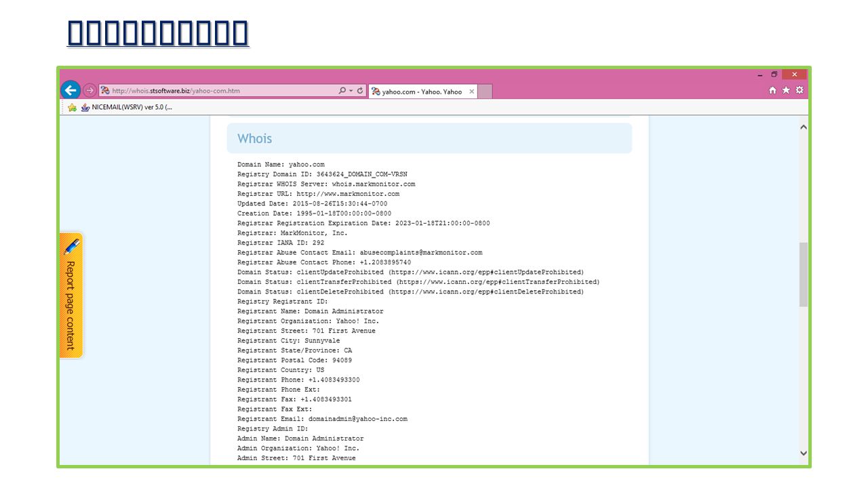Click 'Registrant Postal Code: 94089' line
Screen dimensions: 868x488
click(x=294, y=361)
